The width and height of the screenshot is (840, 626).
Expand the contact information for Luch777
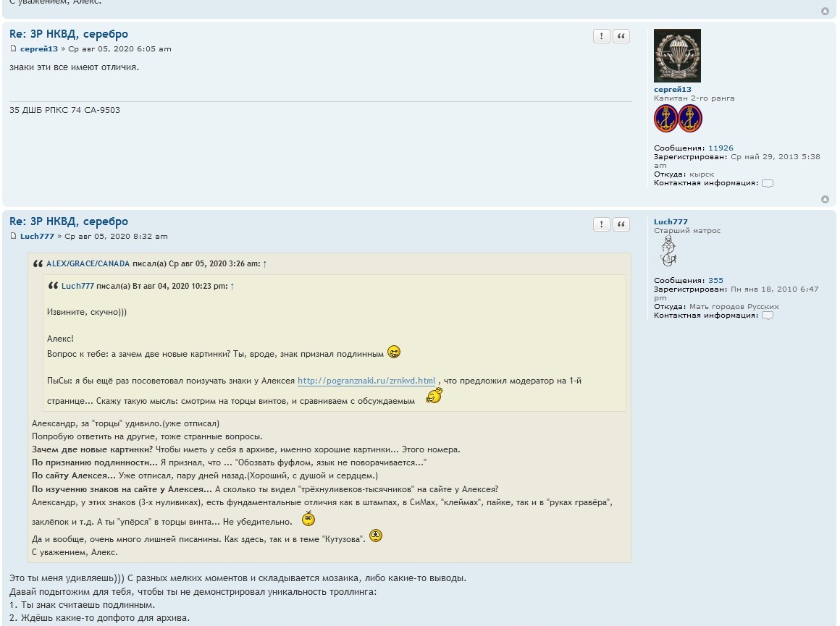768,316
